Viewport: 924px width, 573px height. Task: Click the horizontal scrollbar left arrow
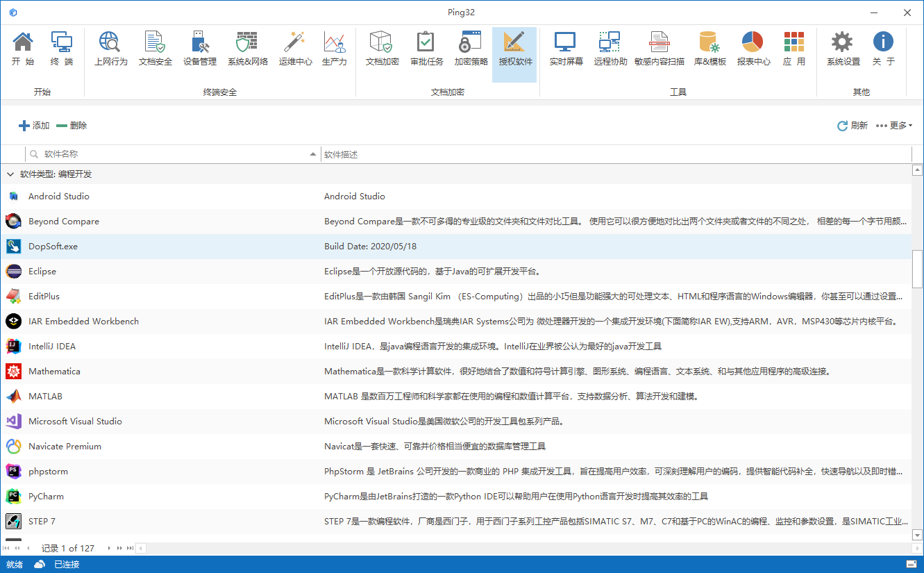tap(141, 548)
